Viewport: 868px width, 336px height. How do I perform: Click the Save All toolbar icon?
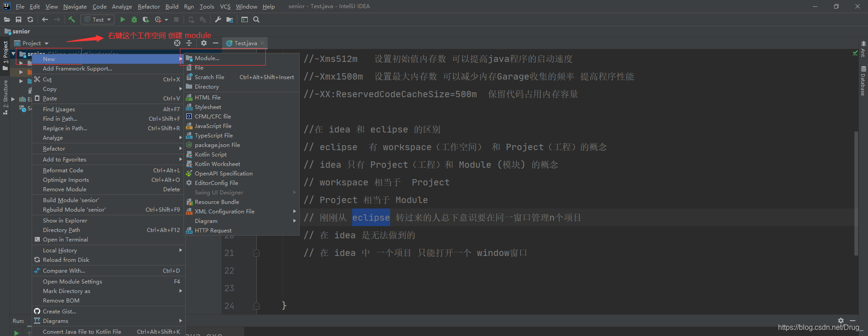(x=19, y=19)
